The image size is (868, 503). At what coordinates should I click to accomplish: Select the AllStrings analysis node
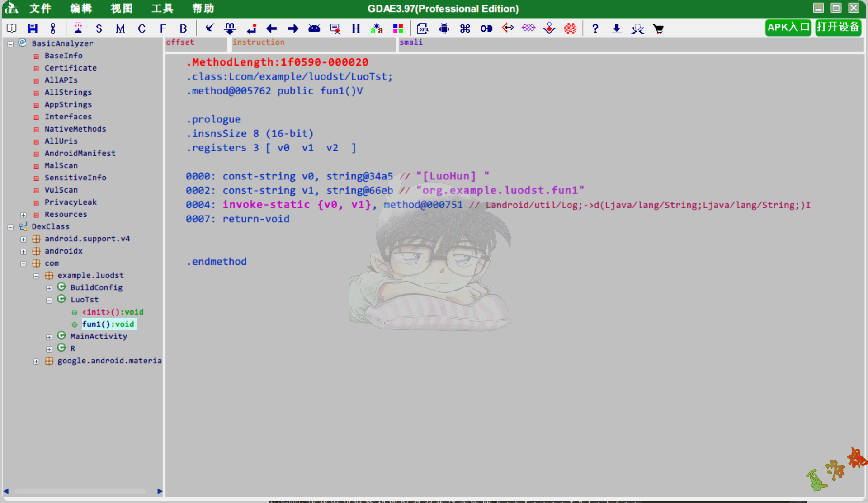tap(68, 92)
